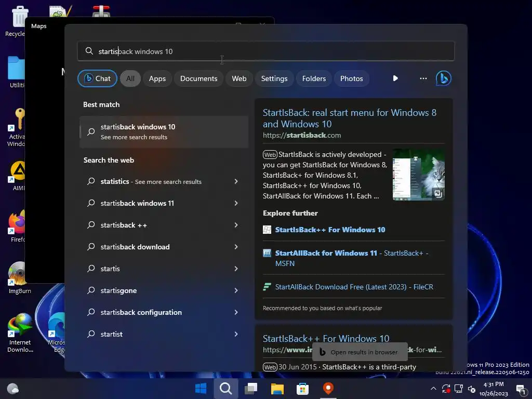
Task: Open the three-dots options menu
Action: click(423, 78)
